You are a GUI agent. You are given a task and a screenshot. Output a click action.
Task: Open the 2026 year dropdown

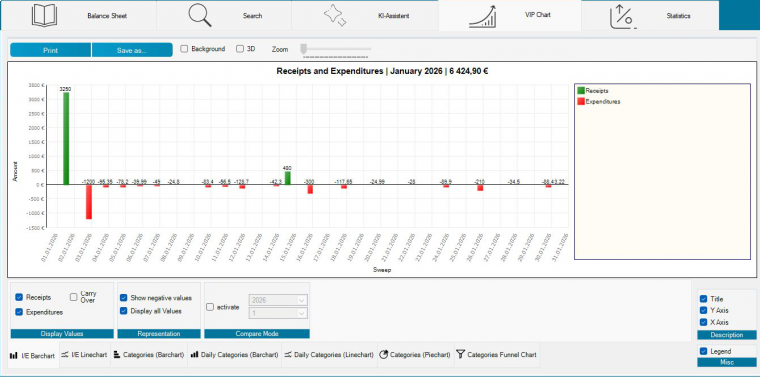[x=278, y=300]
